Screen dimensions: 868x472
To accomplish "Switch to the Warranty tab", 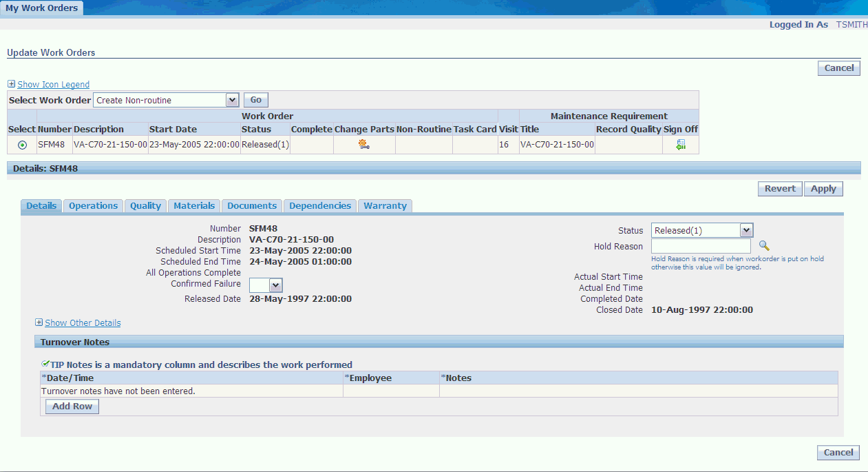I will point(385,205).
